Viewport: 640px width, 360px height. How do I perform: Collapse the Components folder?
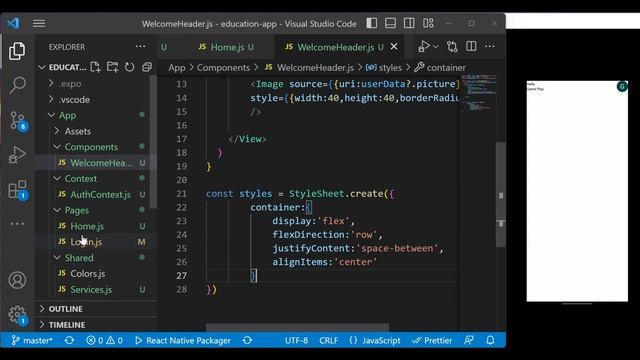tap(86, 147)
